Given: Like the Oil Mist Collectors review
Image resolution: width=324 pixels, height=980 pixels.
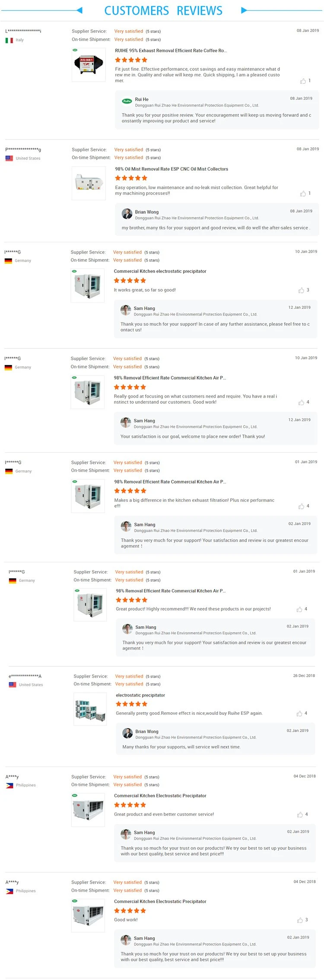Looking at the screenshot, I should pyautogui.click(x=303, y=193).
